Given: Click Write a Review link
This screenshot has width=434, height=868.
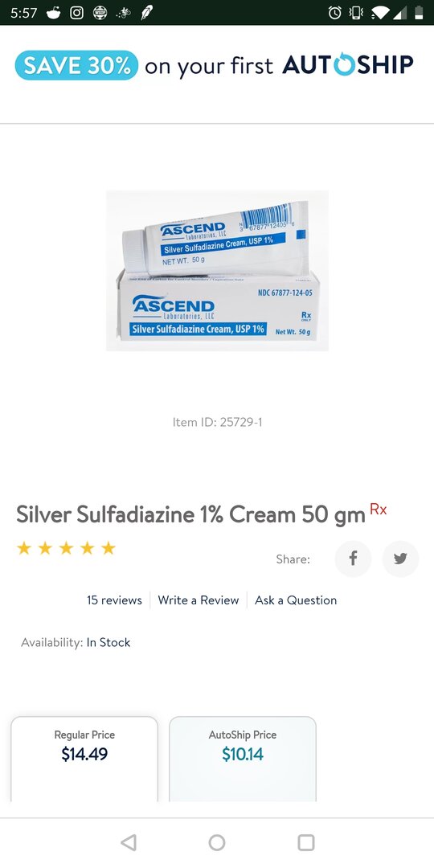Looking at the screenshot, I should pyautogui.click(x=199, y=600).
